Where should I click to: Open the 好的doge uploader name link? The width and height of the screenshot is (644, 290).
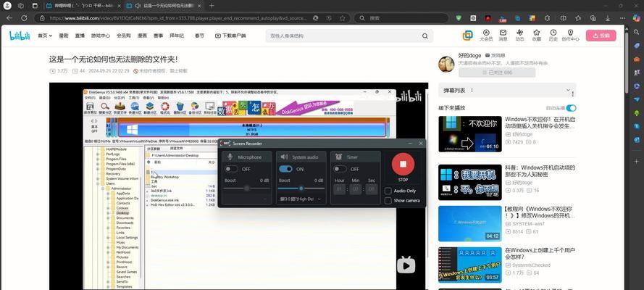[x=470, y=55]
